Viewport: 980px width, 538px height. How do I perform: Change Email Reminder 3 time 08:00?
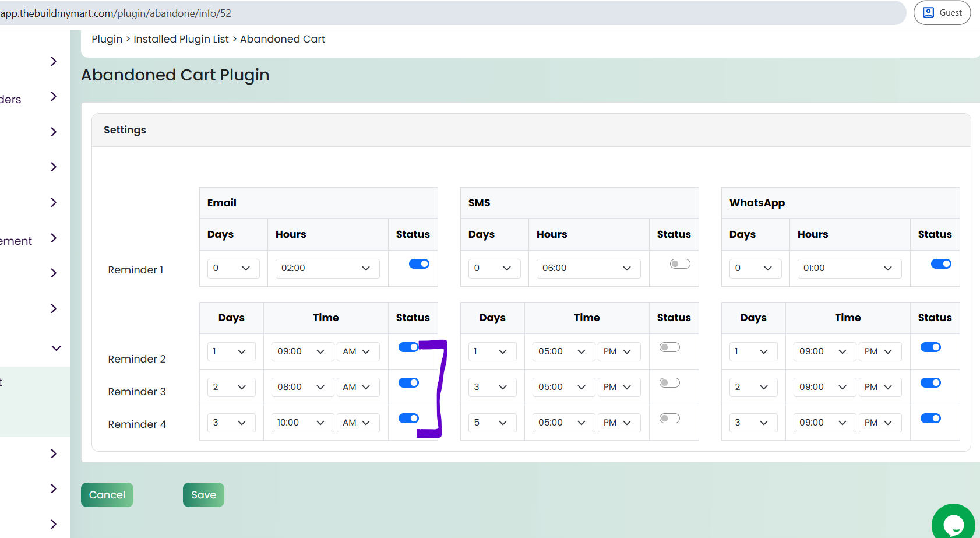click(302, 387)
